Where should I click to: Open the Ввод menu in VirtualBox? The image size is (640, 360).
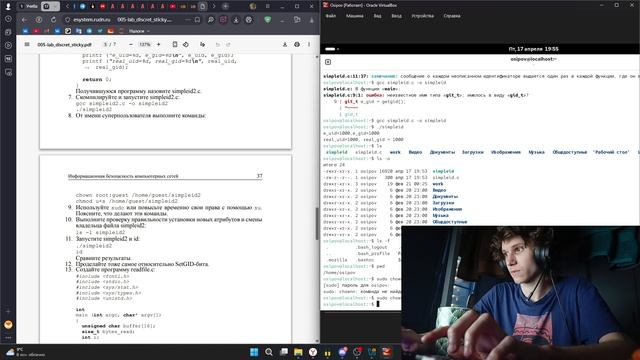coord(396,16)
